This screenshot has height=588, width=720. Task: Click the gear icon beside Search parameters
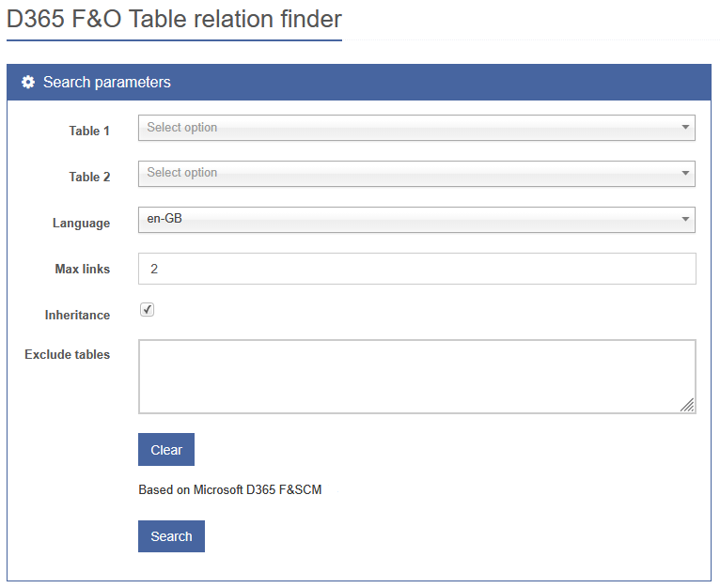[x=28, y=83]
